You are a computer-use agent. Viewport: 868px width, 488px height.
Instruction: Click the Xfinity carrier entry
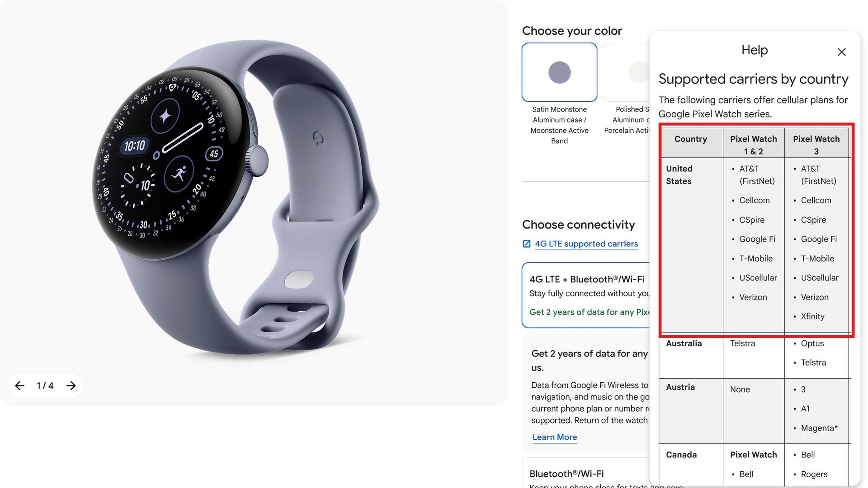(x=812, y=317)
